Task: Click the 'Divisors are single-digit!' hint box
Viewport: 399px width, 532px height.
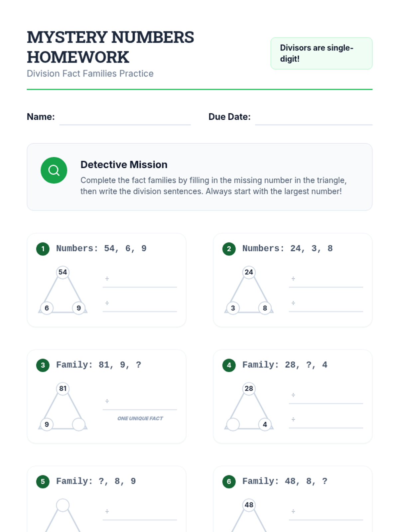Action: (322, 53)
